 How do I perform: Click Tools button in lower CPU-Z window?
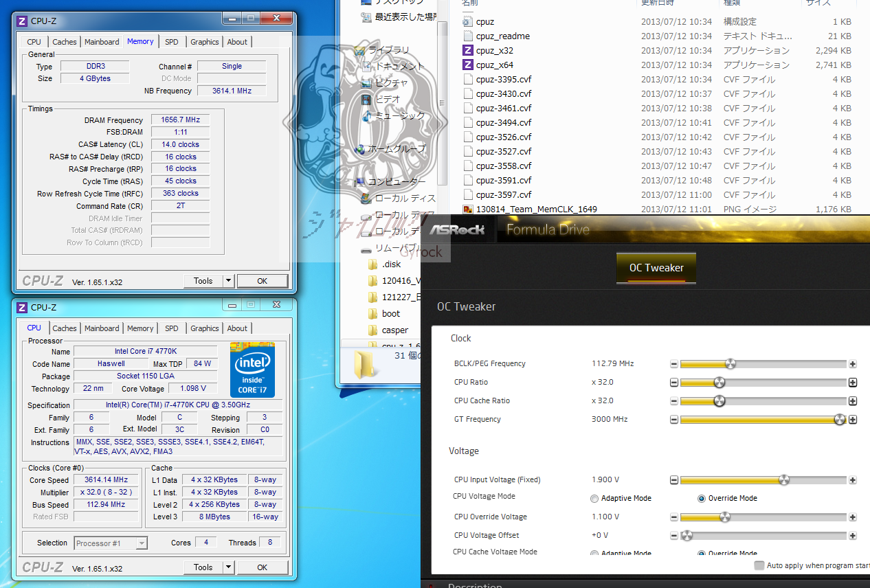[x=203, y=567]
